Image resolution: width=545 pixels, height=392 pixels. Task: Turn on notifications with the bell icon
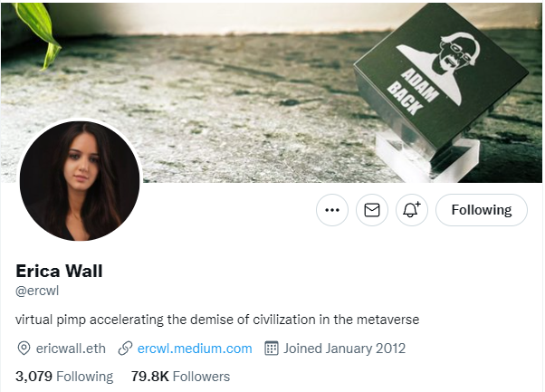click(412, 210)
